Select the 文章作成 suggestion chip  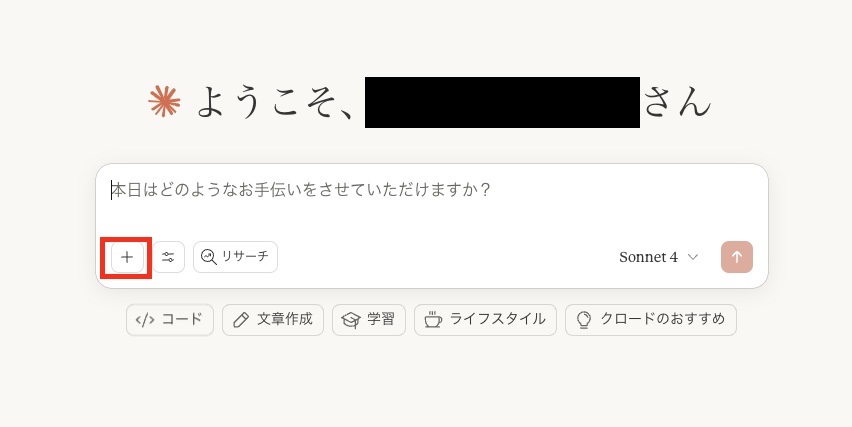pyautogui.click(x=273, y=320)
